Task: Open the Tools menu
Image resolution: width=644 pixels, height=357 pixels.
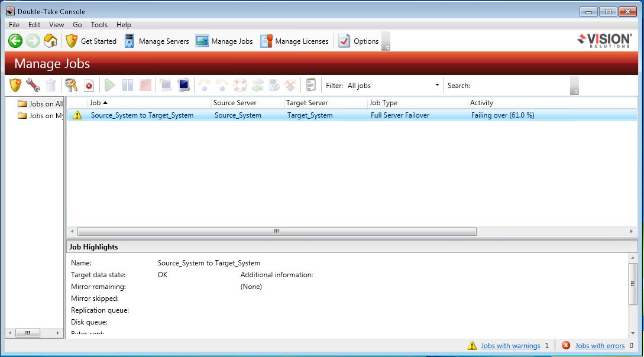Action: click(x=99, y=25)
